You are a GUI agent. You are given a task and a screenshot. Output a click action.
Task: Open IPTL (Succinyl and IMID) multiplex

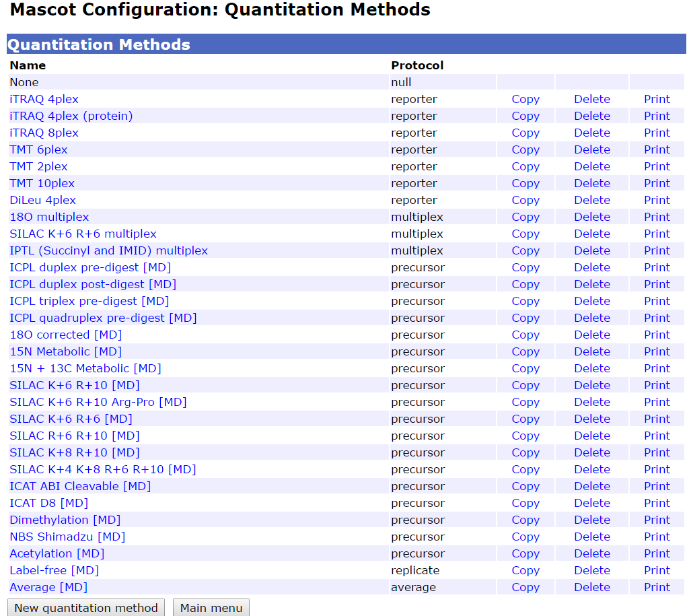108,250
